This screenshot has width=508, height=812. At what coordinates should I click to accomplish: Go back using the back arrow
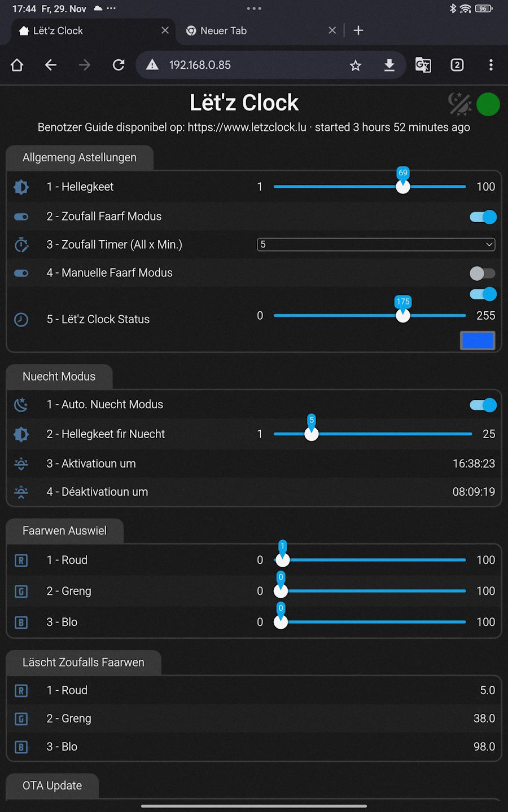coord(51,65)
